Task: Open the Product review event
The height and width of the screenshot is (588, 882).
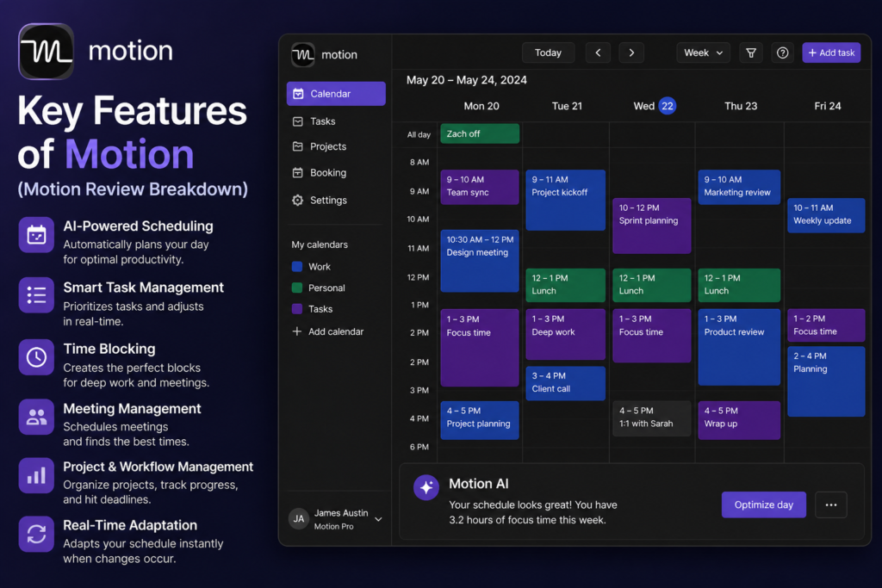Action: [x=739, y=348]
